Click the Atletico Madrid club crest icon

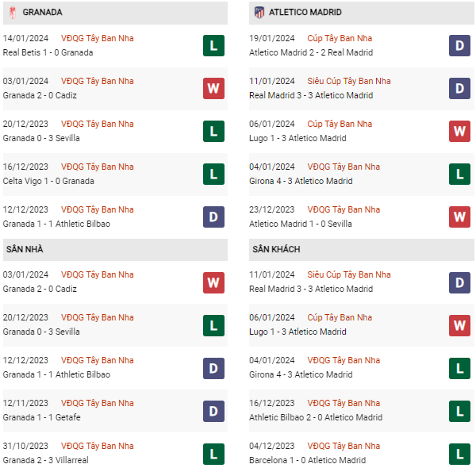click(x=259, y=13)
